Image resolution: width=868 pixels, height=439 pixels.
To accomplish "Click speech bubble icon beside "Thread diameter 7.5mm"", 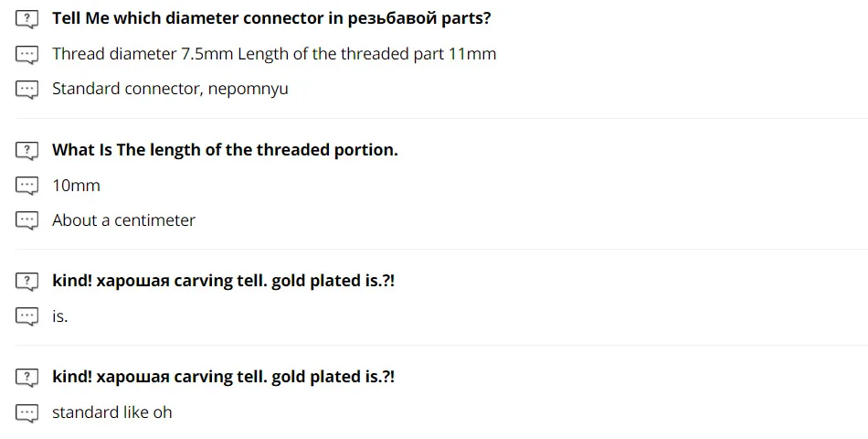I will point(27,54).
